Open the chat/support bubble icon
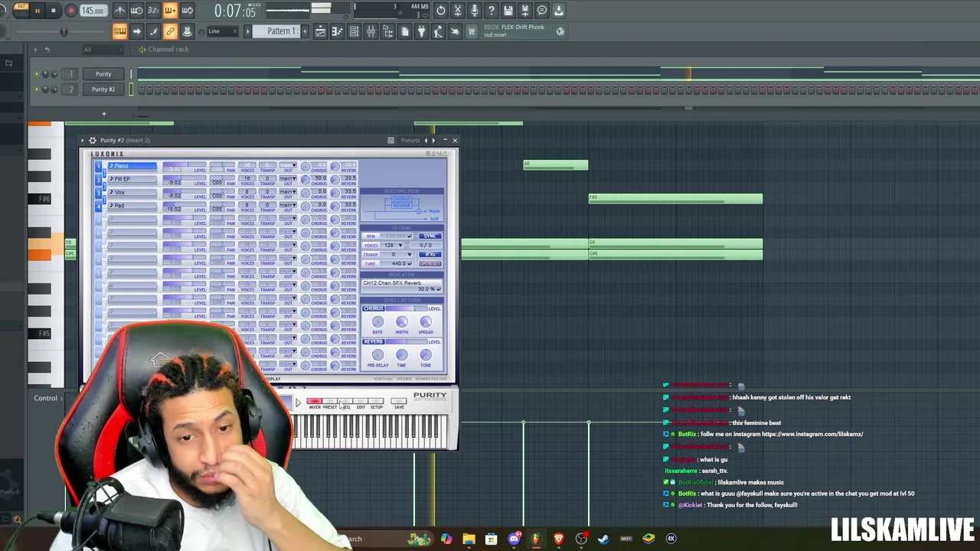980x551 pixels. click(x=542, y=11)
